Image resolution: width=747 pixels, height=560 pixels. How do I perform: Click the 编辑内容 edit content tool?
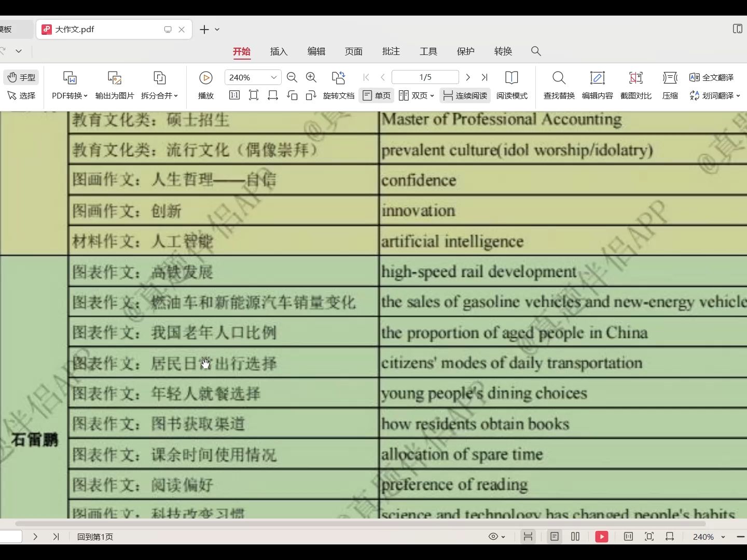[597, 85]
